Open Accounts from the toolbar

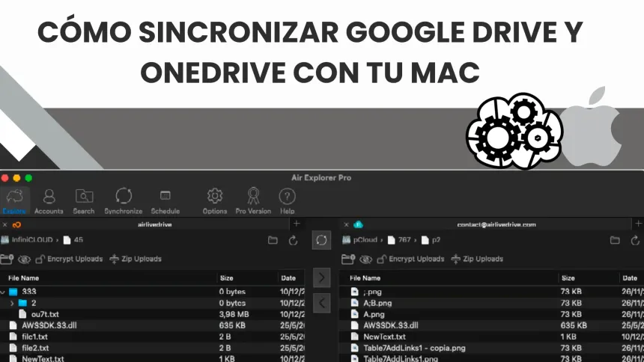pyautogui.click(x=49, y=201)
